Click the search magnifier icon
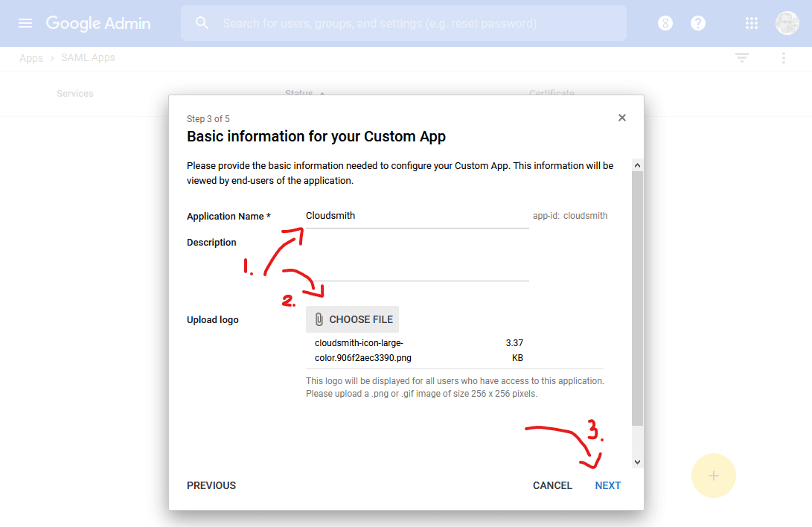Image resolution: width=812 pixels, height=527 pixels. [202, 23]
